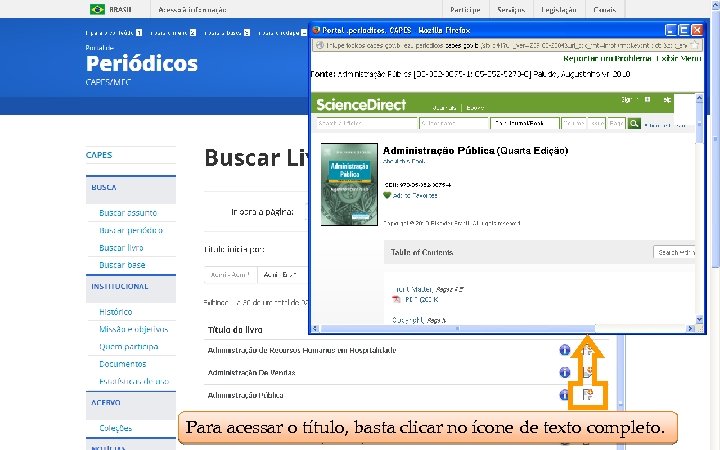Click Legislação in top bar
720x450 pixels.
click(x=559, y=10)
